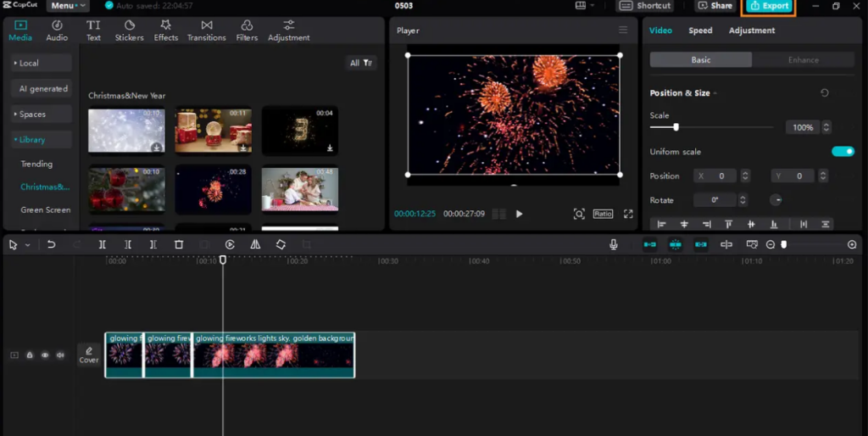
Task: Play the preview in the player
Action: pyautogui.click(x=520, y=214)
